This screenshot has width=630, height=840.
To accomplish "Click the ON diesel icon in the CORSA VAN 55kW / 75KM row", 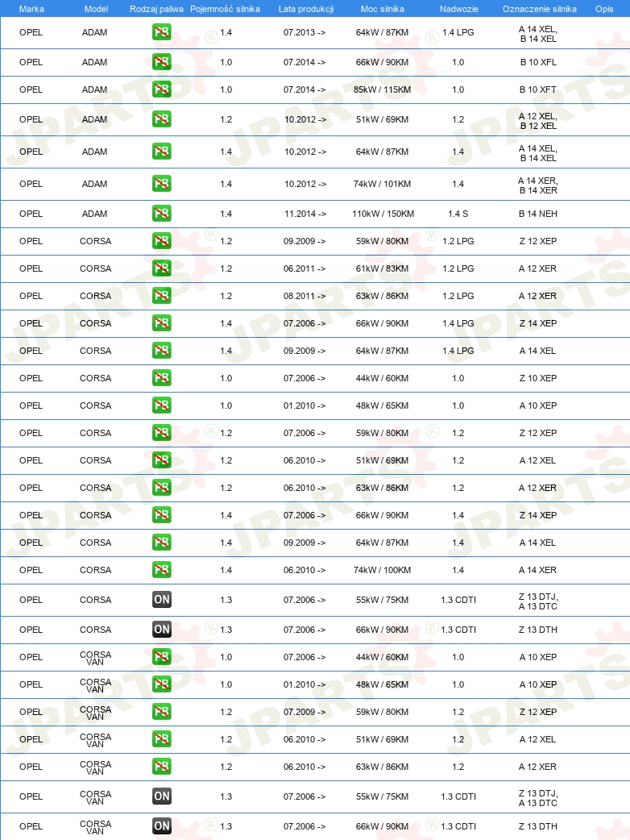I will (162, 796).
